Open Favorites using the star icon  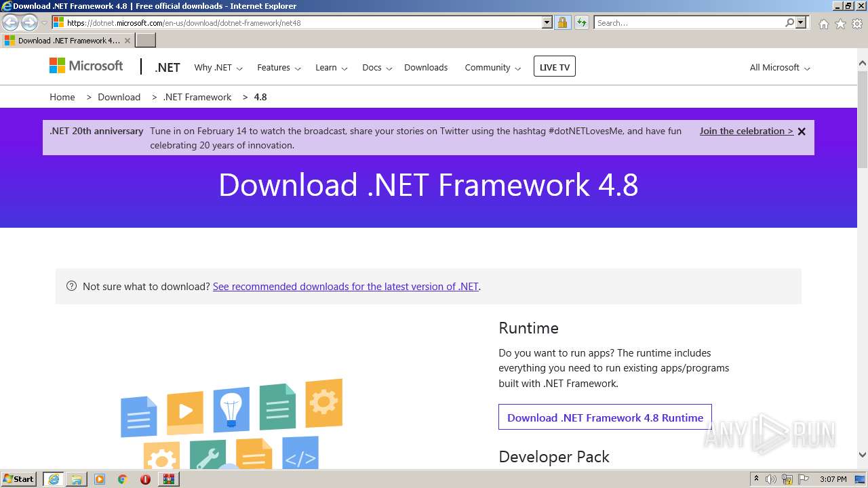tap(840, 24)
